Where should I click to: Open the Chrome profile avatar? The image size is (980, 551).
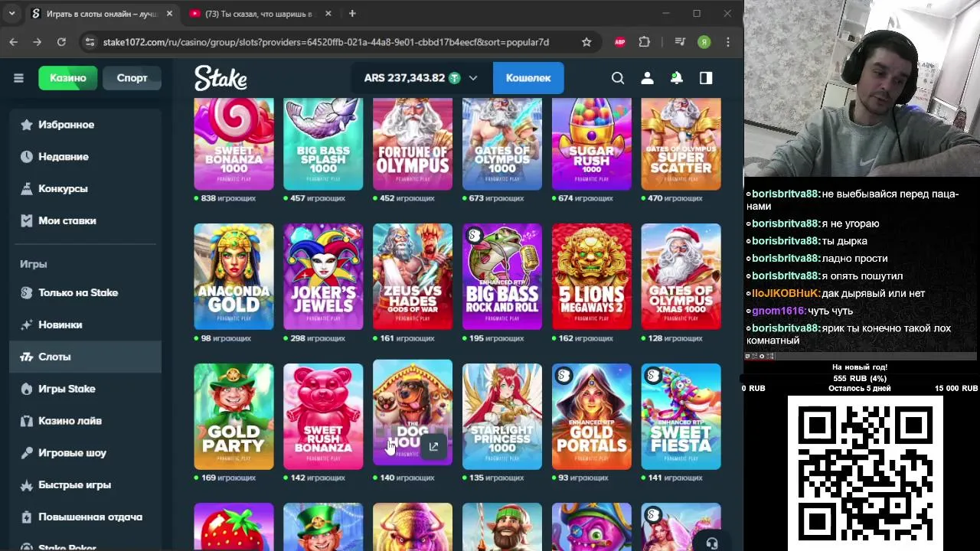pos(704,42)
